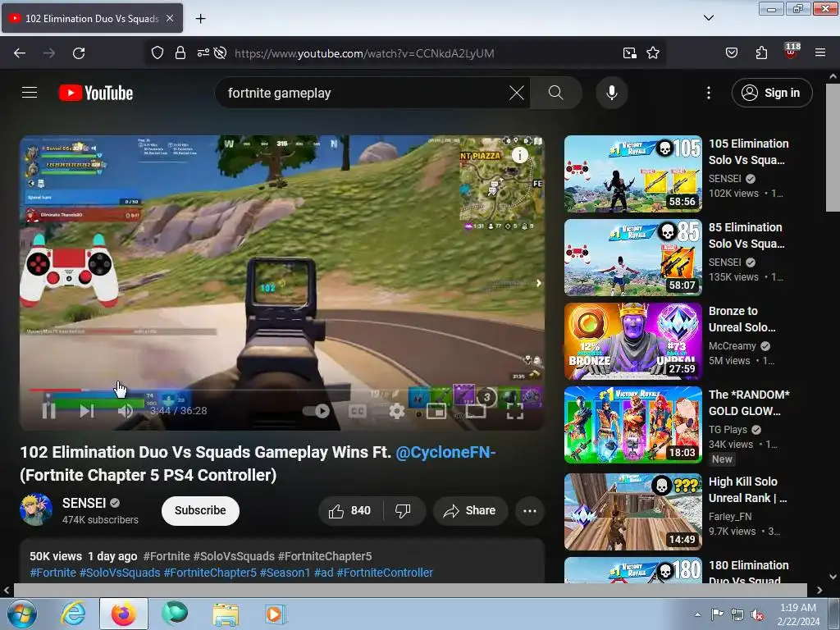
Task: Open Windows Media Player in taskbar
Action: click(x=276, y=614)
